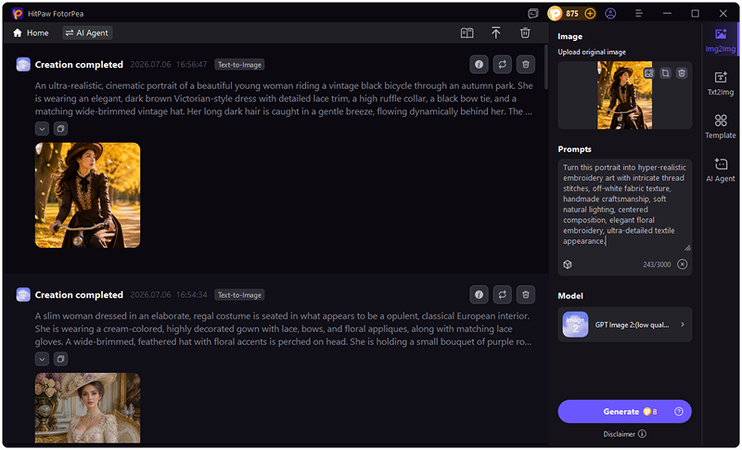Expand the second creation's prompt text
This screenshot has height=450, width=742.
tap(42, 359)
